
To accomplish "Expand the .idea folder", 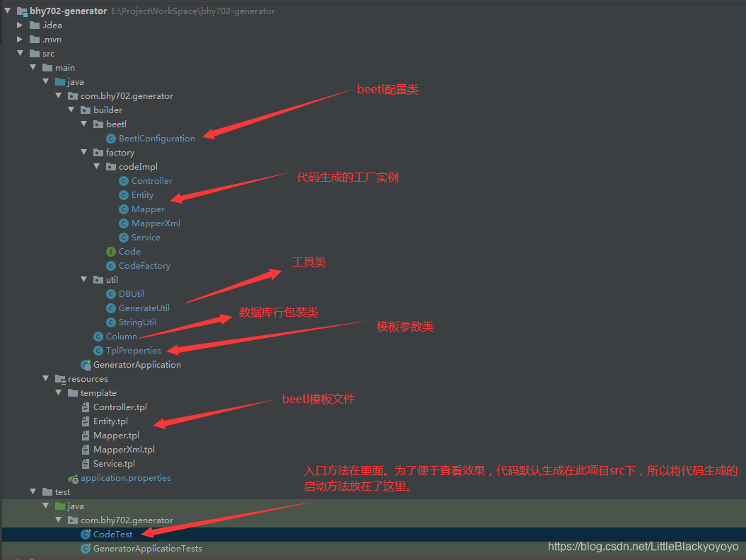I will coord(20,25).
